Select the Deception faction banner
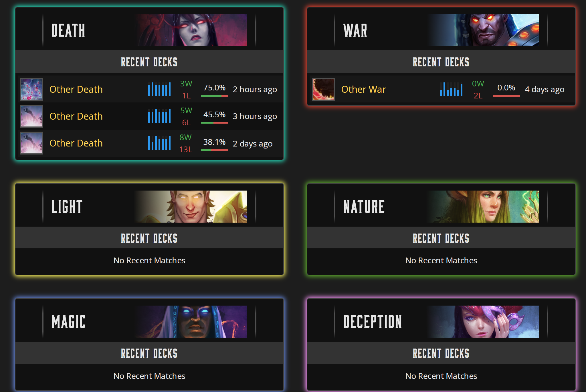The image size is (586, 392). pyautogui.click(x=441, y=322)
